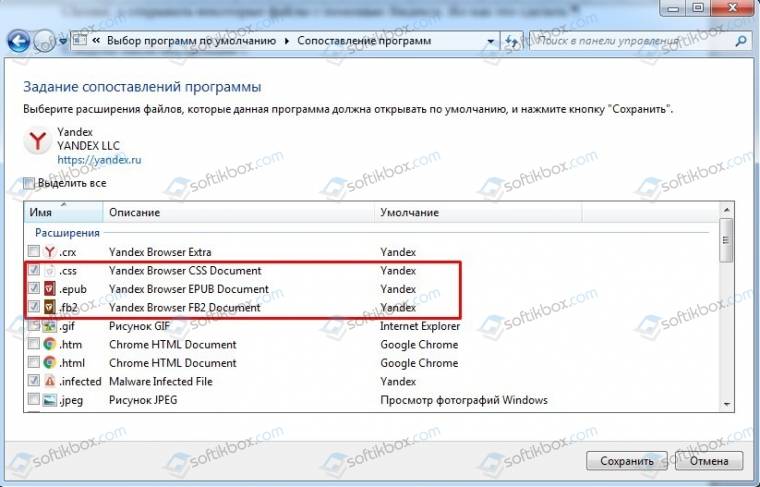The height and width of the screenshot is (487, 760).
Task: Toggle the 'Выделить все' checkbox
Action: [x=29, y=183]
